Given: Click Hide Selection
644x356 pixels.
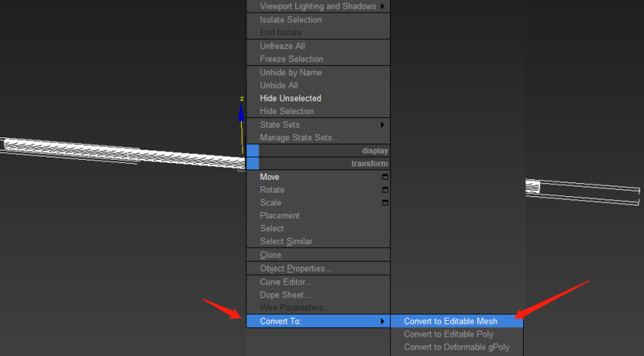Looking at the screenshot, I should [x=318, y=111].
